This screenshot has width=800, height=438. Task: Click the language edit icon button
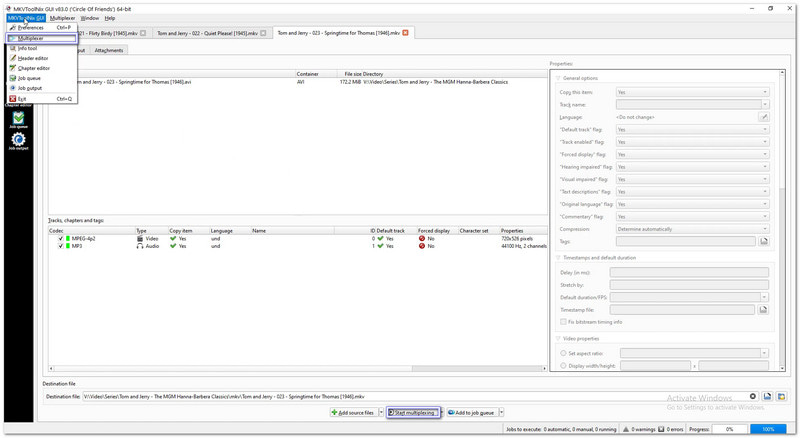click(764, 117)
